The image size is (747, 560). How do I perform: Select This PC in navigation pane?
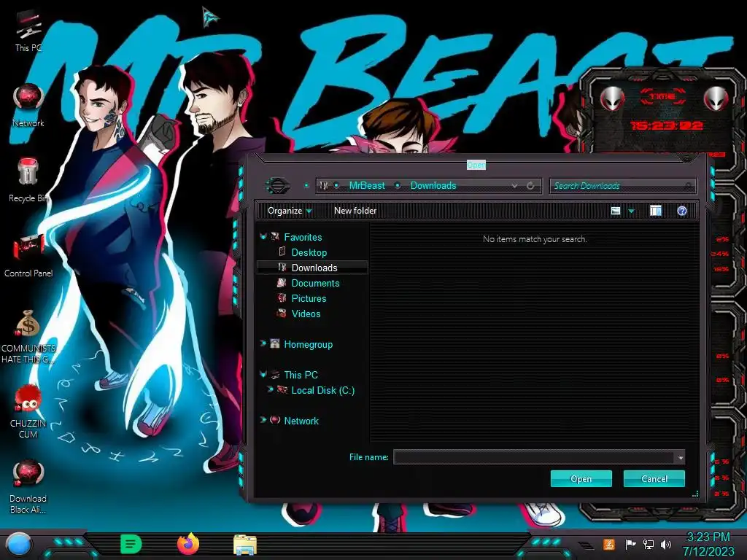click(x=301, y=375)
